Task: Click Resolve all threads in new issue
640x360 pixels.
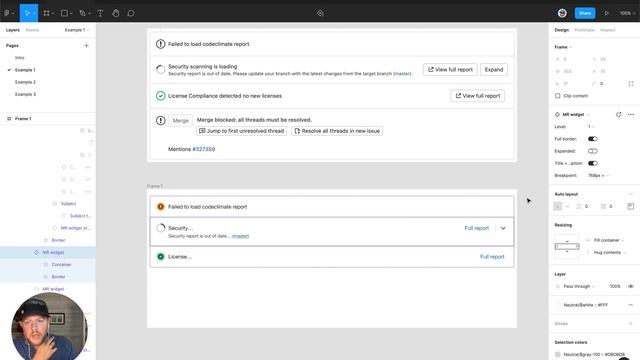Action: pyautogui.click(x=337, y=131)
